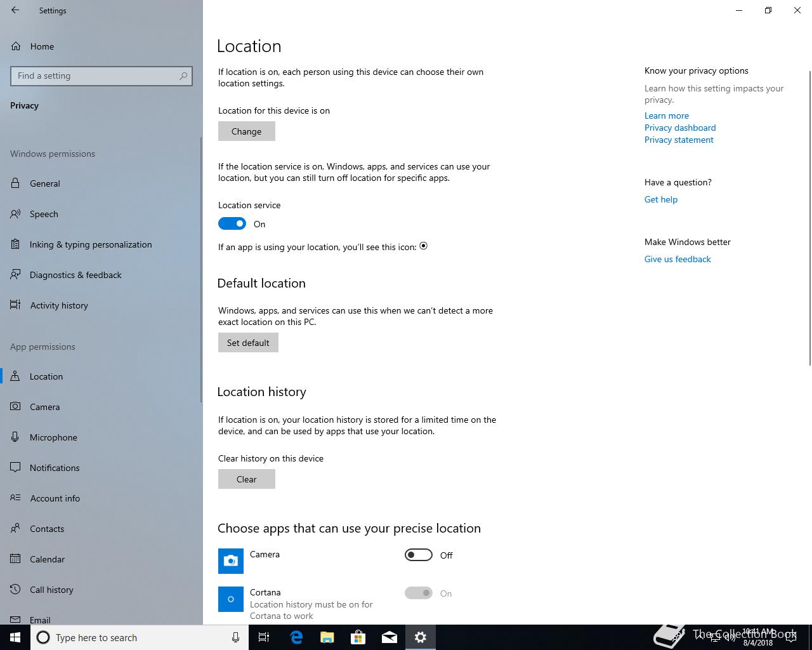Click the Contacts sidebar icon
Image resolution: width=812 pixels, height=650 pixels.
click(15, 529)
